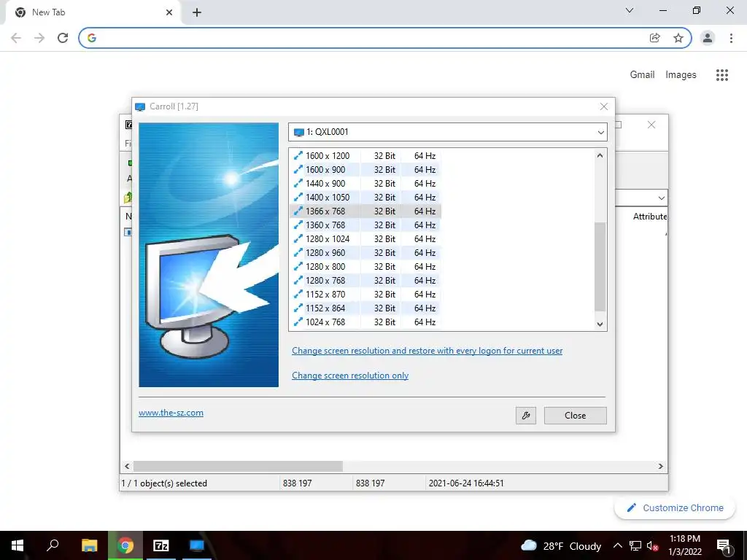Bookmark this tab with the star icon
Image resolution: width=747 pixels, height=560 pixels.
click(x=678, y=38)
